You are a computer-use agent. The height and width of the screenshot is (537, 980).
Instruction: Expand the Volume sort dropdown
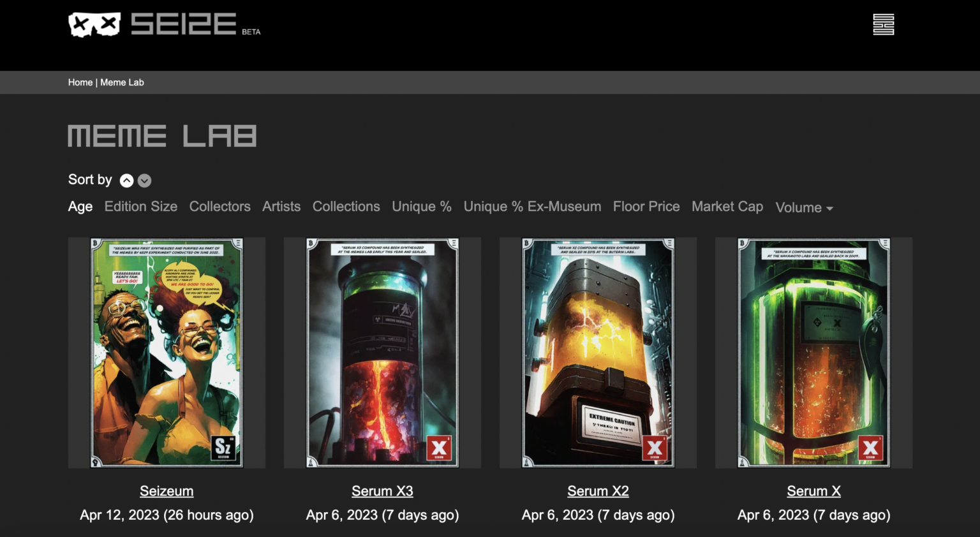[804, 207]
